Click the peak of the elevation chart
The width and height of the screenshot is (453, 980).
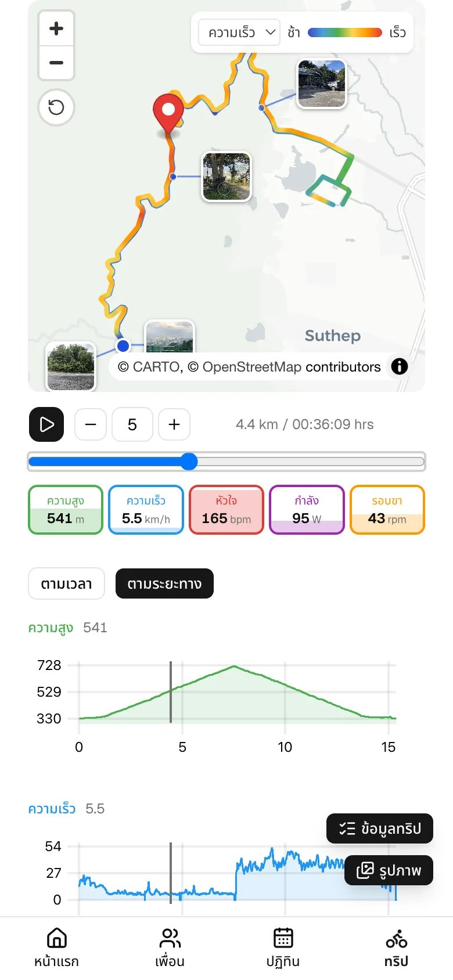click(x=234, y=666)
